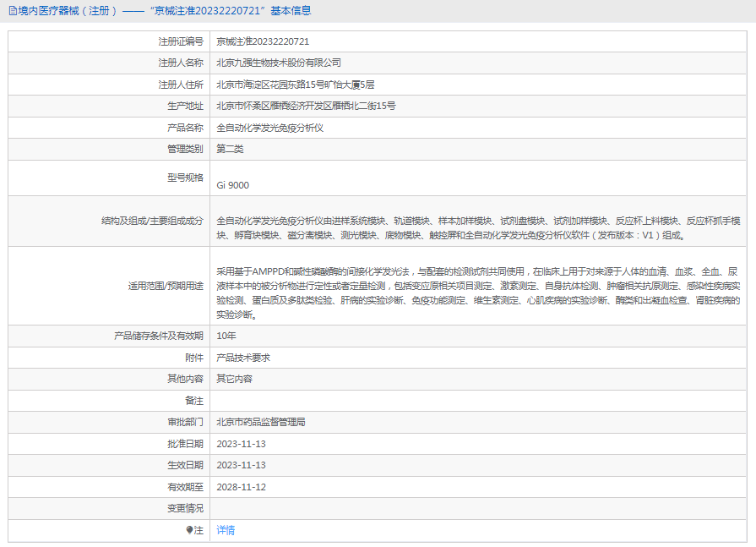
Task: Select the 有效期至 label
Action: (185, 487)
